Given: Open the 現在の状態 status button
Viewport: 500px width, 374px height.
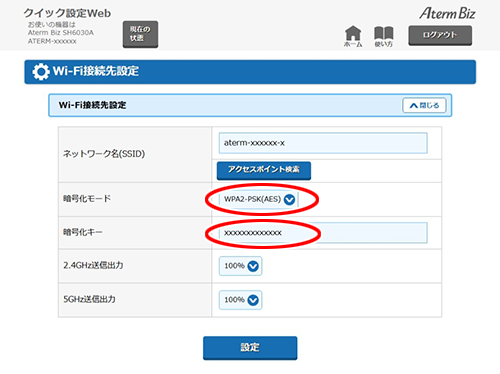Looking at the screenshot, I should (140, 34).
